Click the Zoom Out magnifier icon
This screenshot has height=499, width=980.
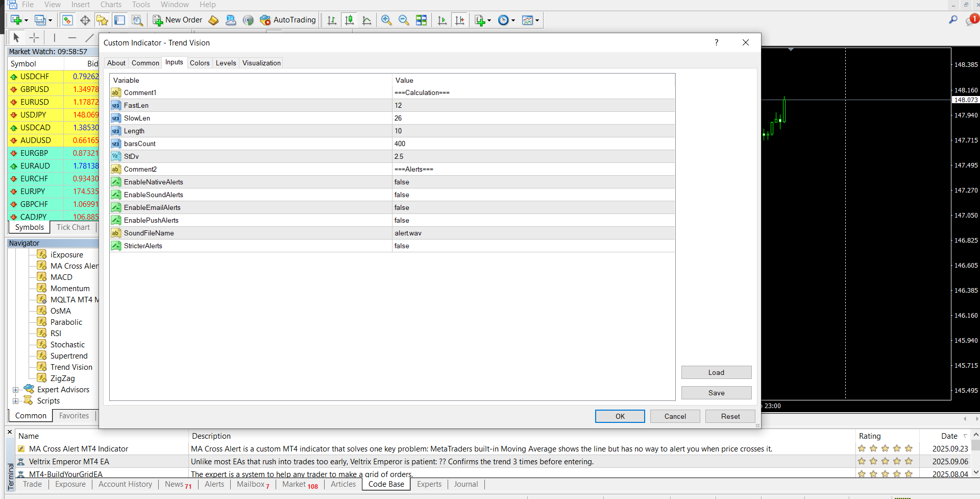point(404,20)
